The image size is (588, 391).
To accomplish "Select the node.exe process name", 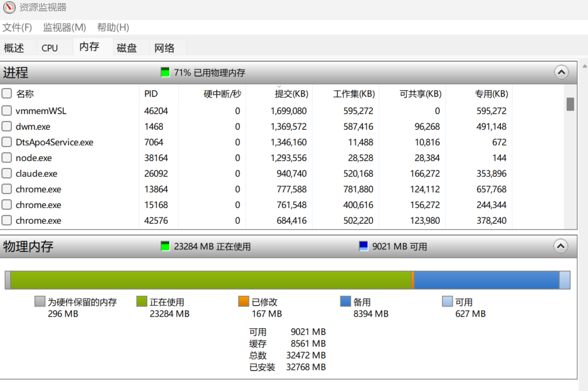I will (x=34, y=158).
